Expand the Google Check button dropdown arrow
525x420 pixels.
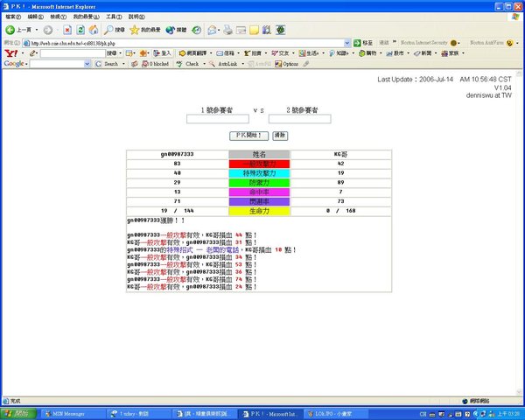(204, 64)
